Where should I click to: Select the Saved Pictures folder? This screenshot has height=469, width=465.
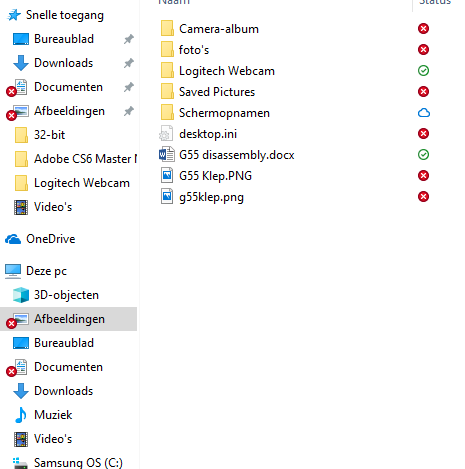[x=217, y=92]
